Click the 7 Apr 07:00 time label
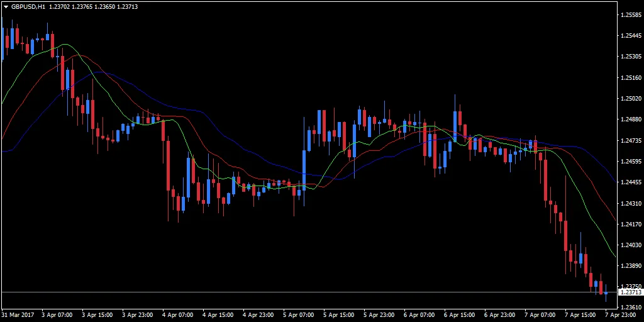The image size is (644, 322). pyautogui.click(x=540, y=315)
